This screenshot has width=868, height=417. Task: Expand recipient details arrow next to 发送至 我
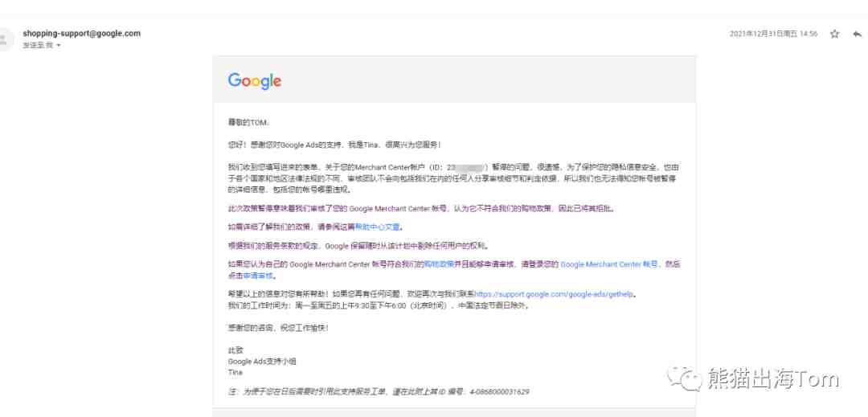coord(58,45)
